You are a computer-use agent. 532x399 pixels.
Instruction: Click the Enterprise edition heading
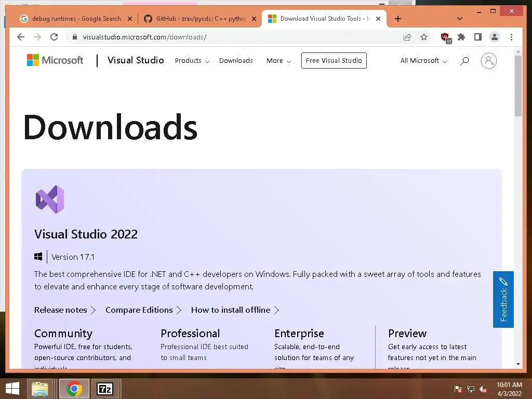tap(299, 334)
